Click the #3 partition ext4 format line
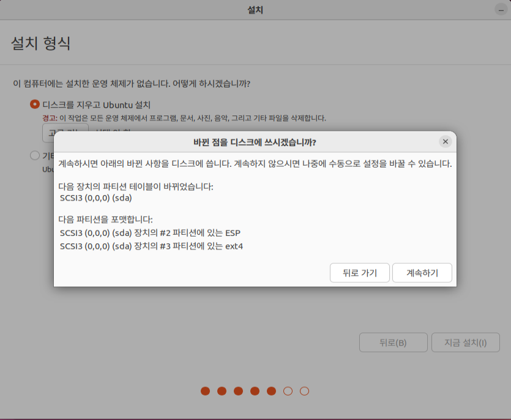Viewport: 511px width, 420px height. pos(151,246)
